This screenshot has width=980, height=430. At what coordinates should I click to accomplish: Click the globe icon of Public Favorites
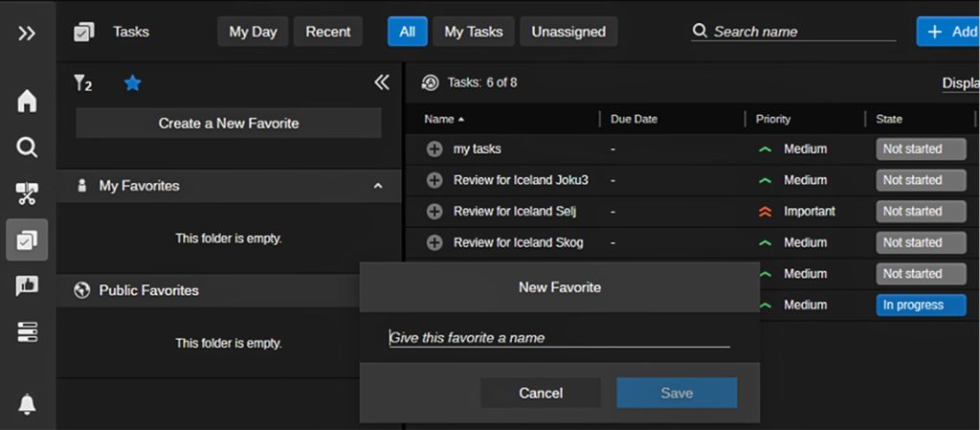(82, 290)
